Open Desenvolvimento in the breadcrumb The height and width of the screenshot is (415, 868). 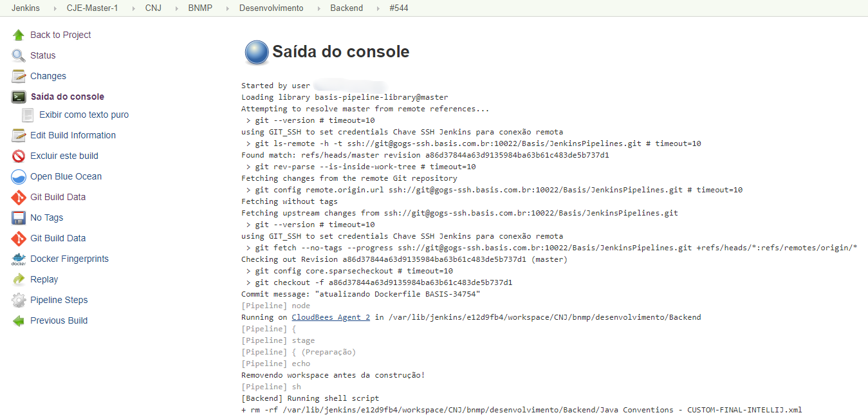point(271,8)
